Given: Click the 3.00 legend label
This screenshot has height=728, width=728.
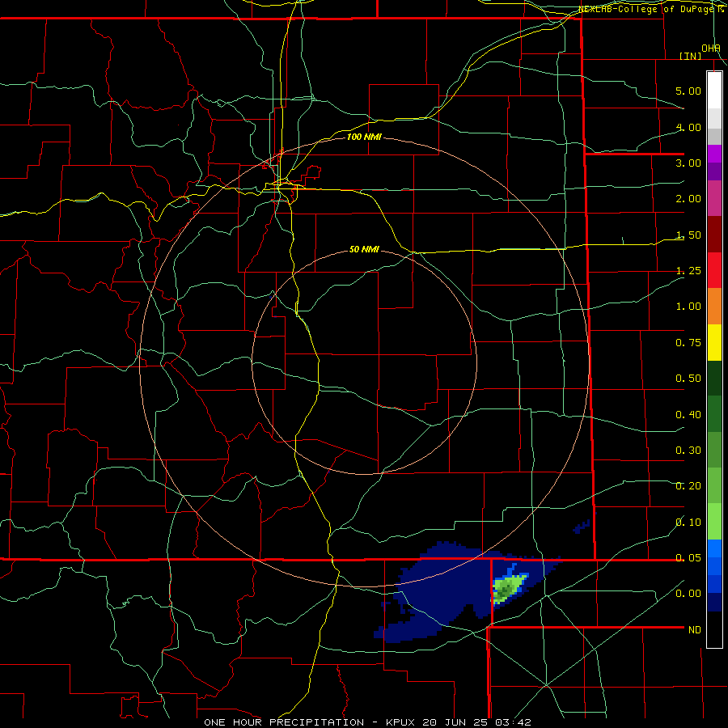Looking at the screenshot, I should coord(688,163).
